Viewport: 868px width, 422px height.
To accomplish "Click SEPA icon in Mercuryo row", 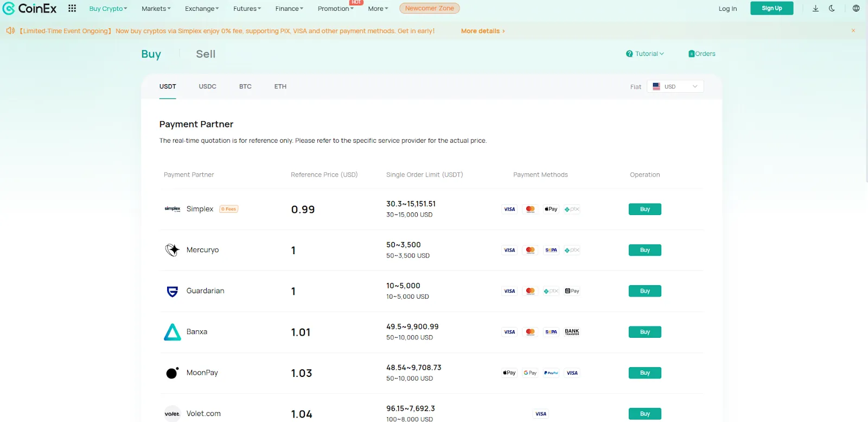I will coord(551,250).
